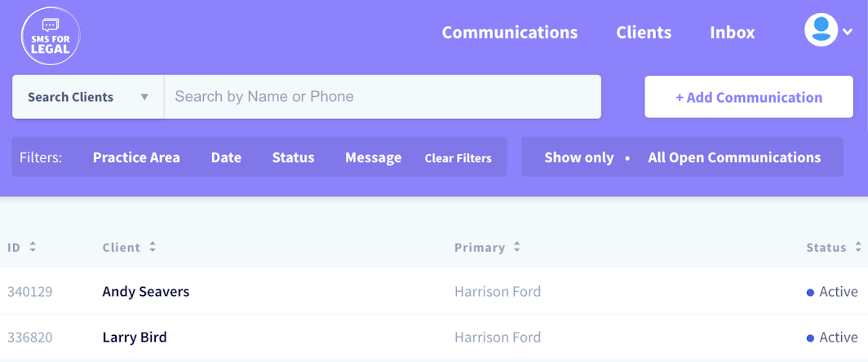Select All Open Communications option
The height and width of the screenshot is (362, 868).
734,157
